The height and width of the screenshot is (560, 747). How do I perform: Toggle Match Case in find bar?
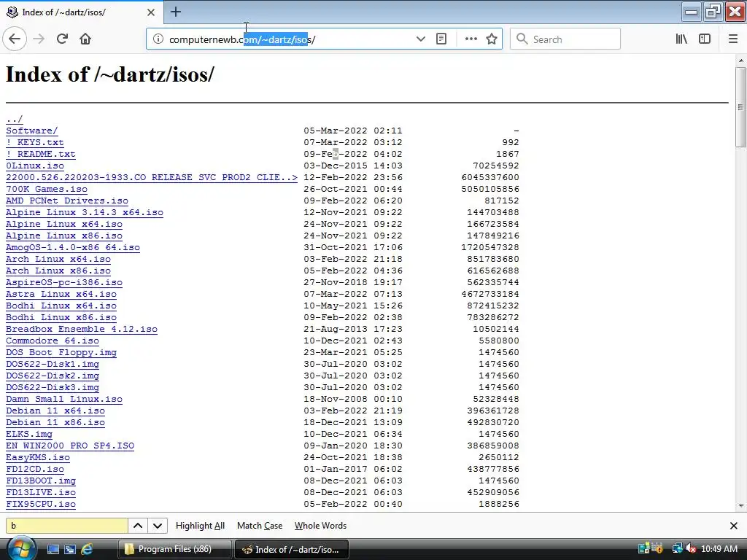tap(260, 526)
